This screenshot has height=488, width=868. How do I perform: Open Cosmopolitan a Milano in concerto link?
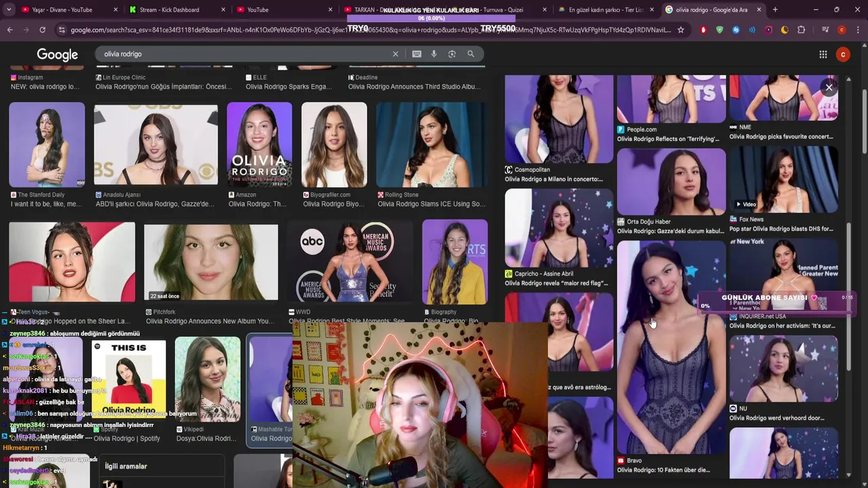[x=554, y=179]
